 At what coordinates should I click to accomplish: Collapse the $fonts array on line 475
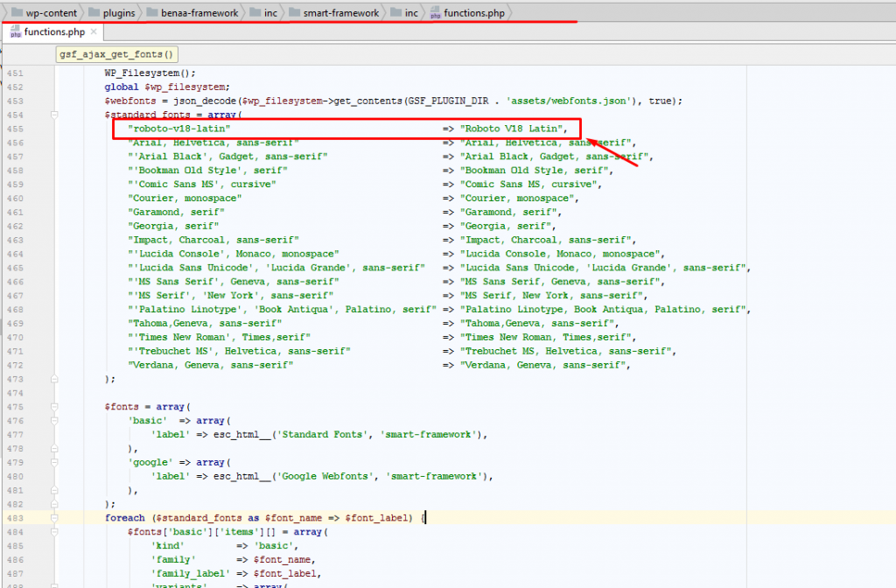click(54, 407)
